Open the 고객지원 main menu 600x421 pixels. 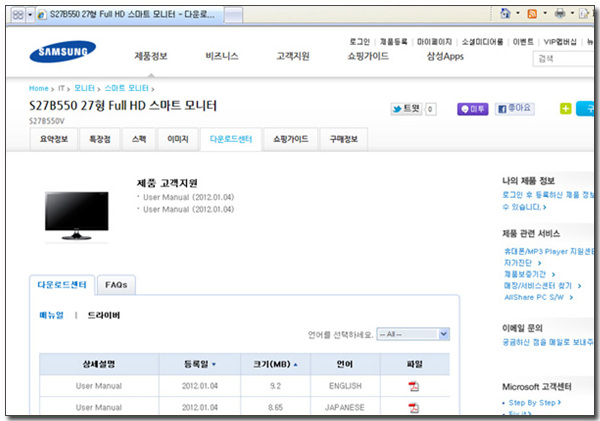click(x=293, y=56)
